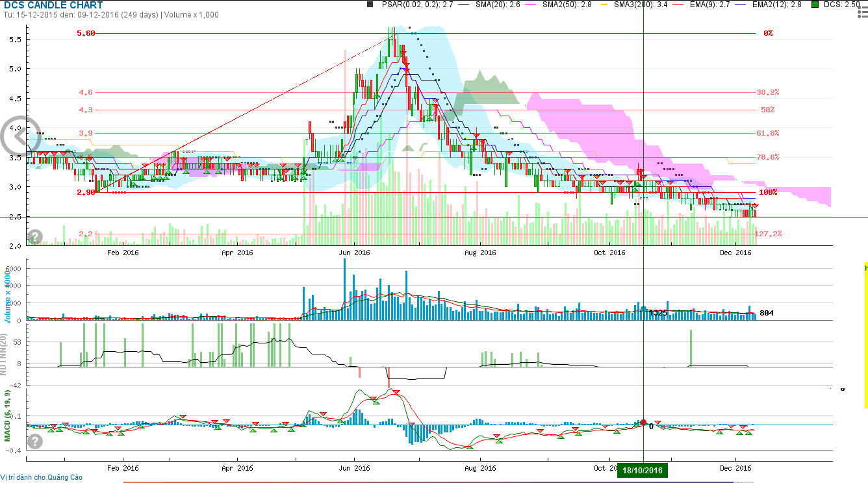Click the 4.6 Fibonacci price label
This screenshot has width=868, height=483.
pos(86,92)
